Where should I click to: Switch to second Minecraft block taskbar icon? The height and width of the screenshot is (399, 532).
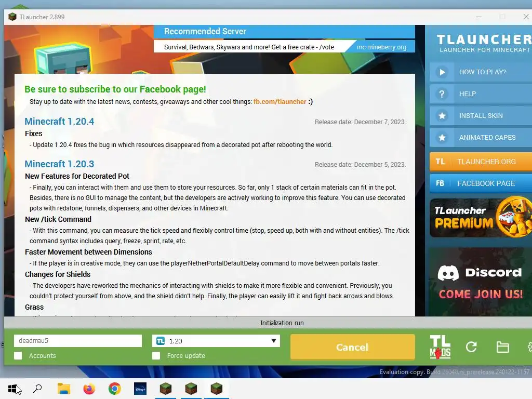tap(191, 389)
